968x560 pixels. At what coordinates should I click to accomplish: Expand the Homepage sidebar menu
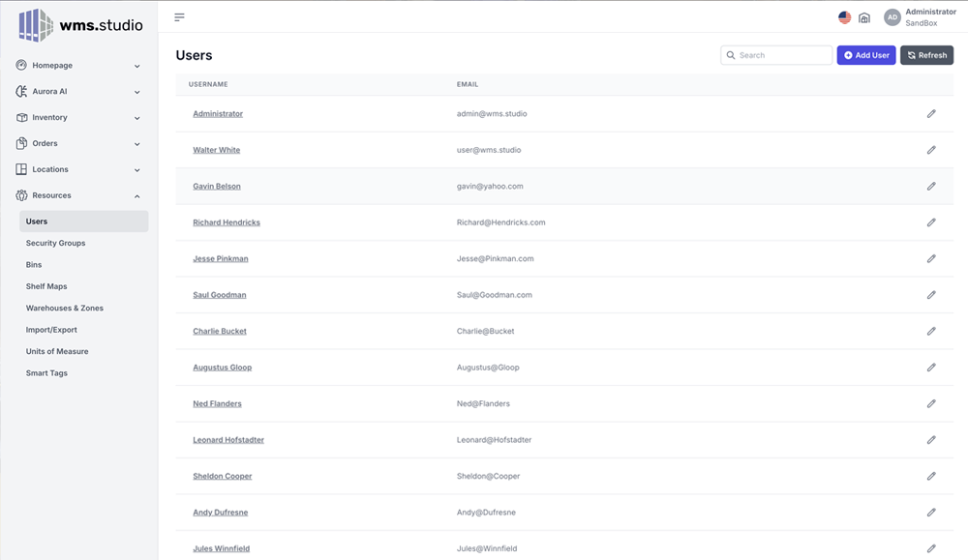pos(78,66)
